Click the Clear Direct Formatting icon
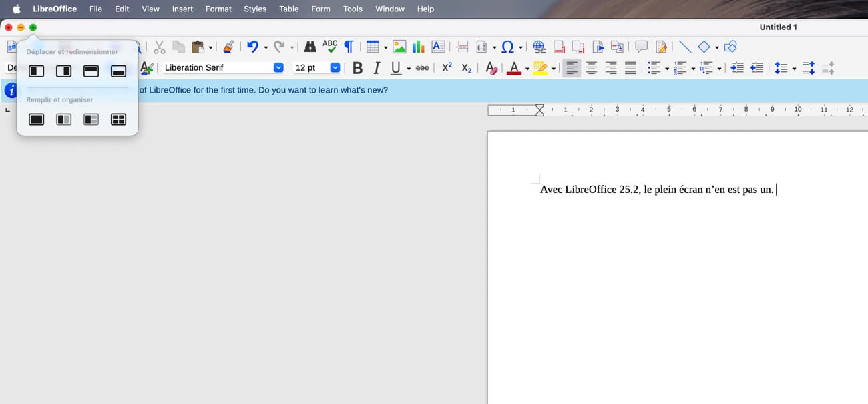The height and width of the screenshot is (404, 868). tap(491, 68)
